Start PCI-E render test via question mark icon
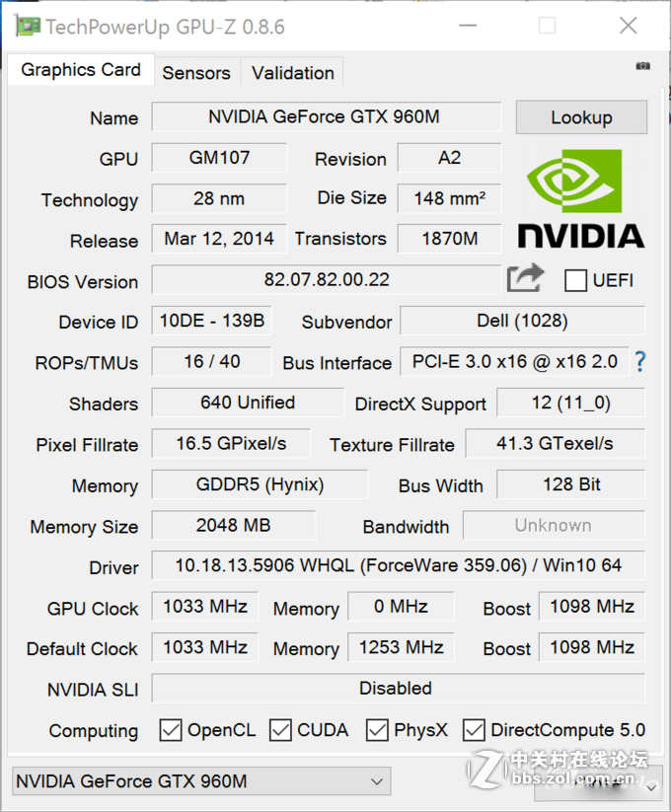 click(x=639, y=363)
